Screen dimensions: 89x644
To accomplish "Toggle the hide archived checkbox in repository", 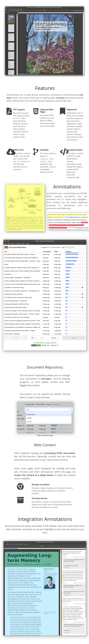I will coord(51,247).
